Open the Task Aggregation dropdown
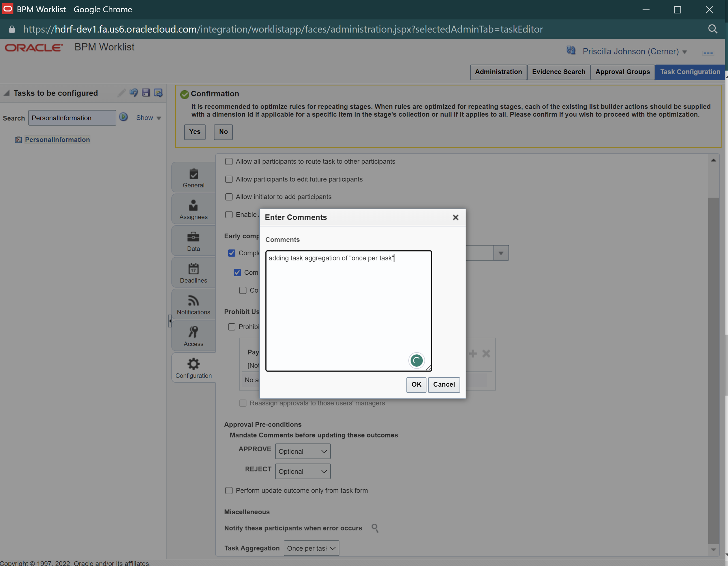728x566 pixels. (x=311, y=548)
